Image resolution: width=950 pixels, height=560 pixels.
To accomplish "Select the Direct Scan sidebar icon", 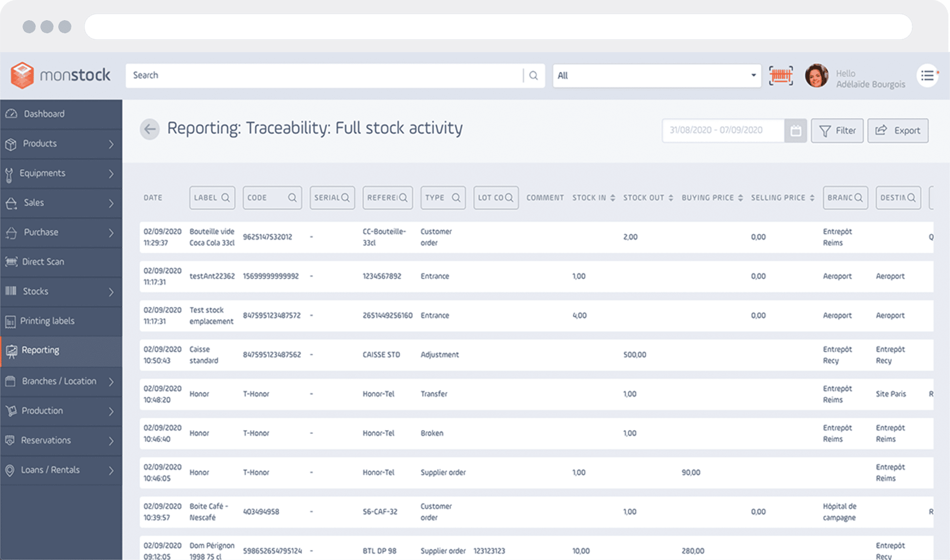I will (x=11, y=262).
